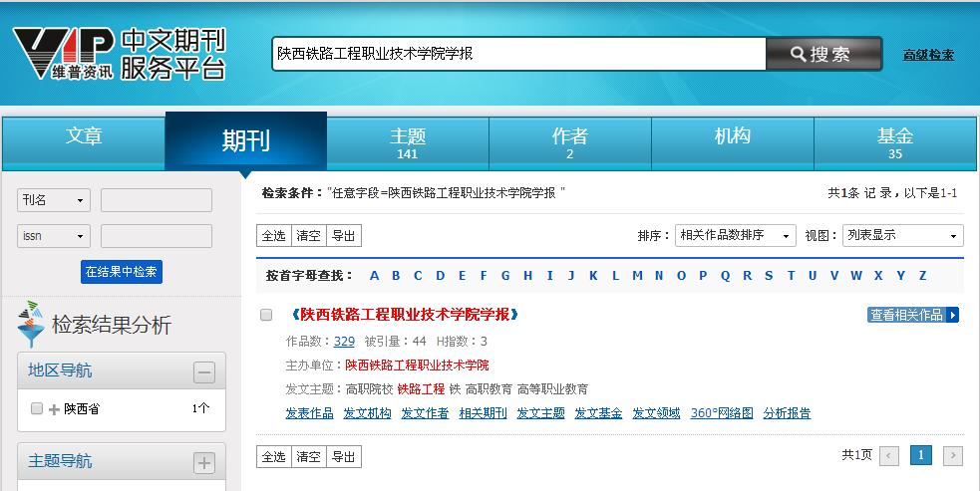Switch to the 作者 tab

[x=570, y=140]
